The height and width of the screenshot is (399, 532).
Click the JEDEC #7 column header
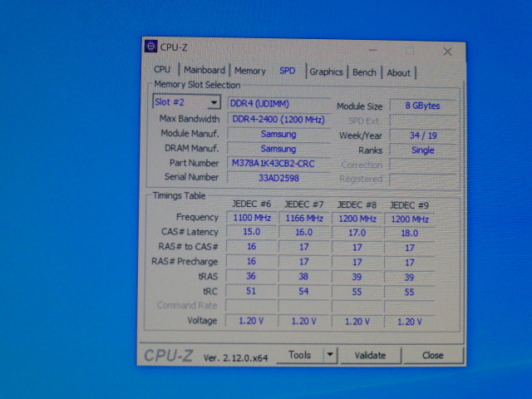(x=304, y=204)
